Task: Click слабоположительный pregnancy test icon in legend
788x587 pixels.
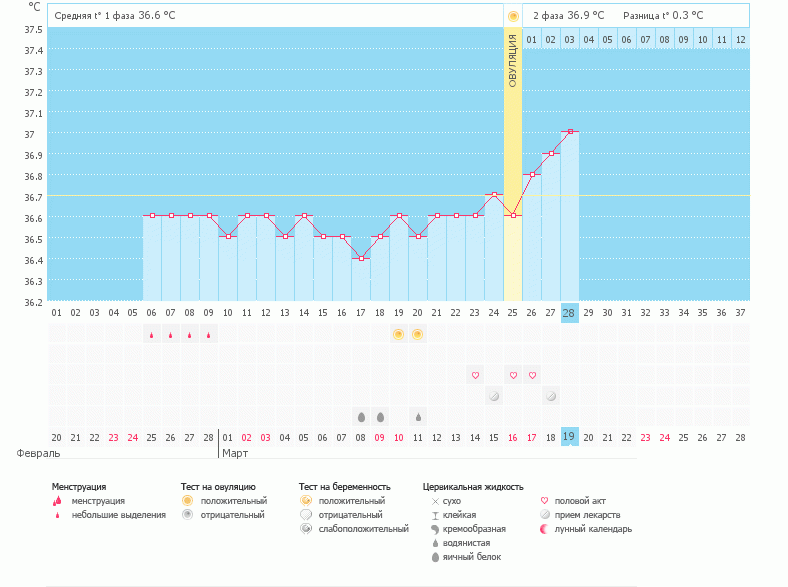Action: [x=306, y=529]
